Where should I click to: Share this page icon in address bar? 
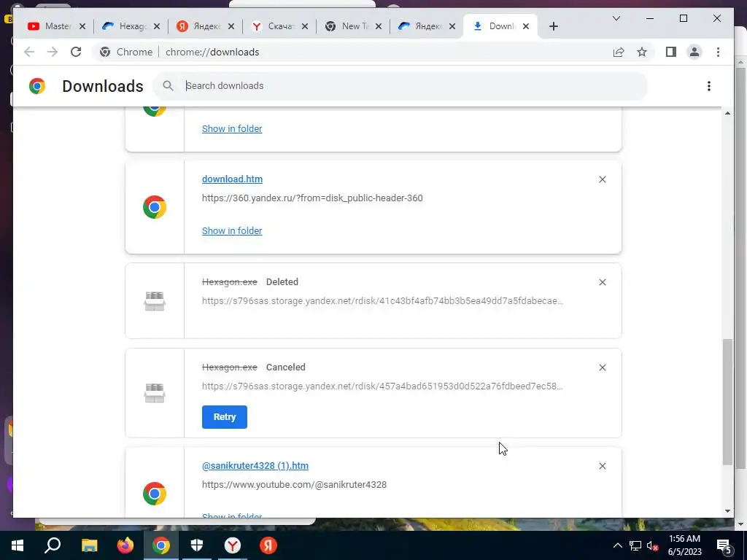click(x=619, y=52)
